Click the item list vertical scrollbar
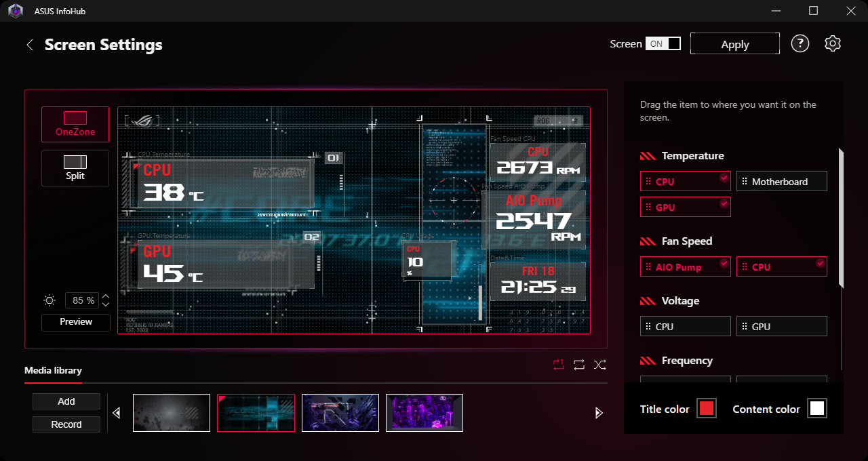Screen dimensions: 868x461 click(x=841, y=217)
